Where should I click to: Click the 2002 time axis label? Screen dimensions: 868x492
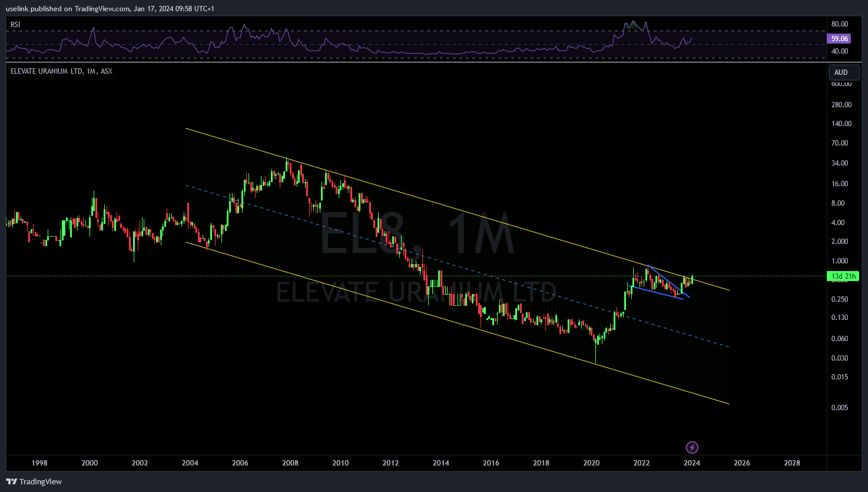[140, 463]
